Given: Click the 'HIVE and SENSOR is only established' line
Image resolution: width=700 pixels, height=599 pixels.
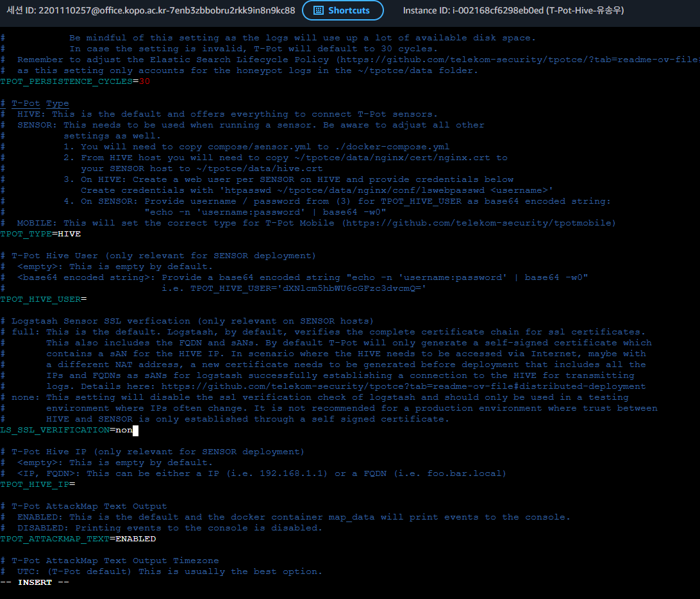Looking at the screenshot, I should pos(224,419).
